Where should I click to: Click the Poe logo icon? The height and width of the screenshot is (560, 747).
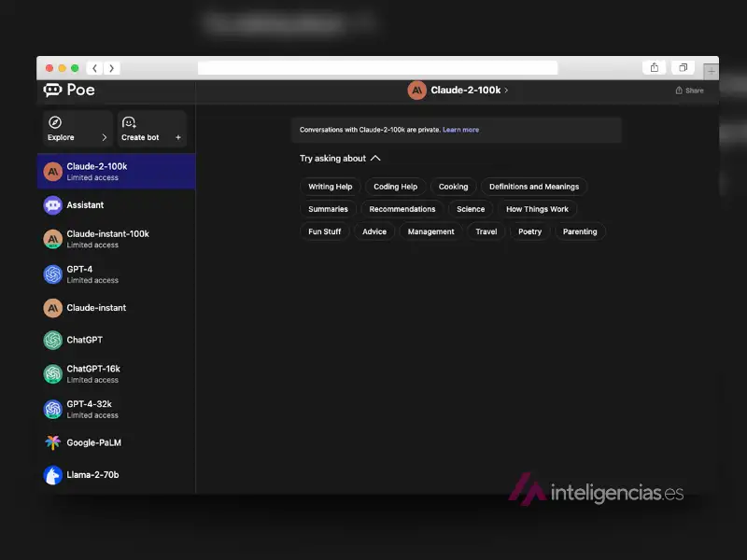[x=53, y=90]
